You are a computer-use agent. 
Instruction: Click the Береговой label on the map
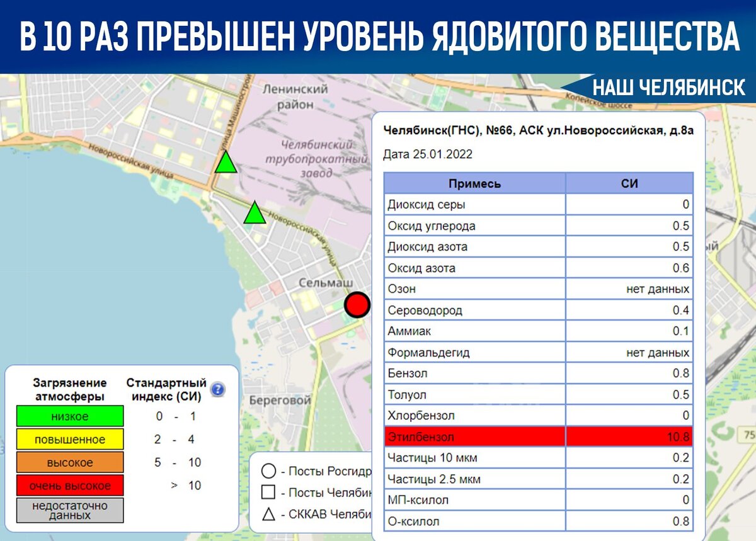280,401
